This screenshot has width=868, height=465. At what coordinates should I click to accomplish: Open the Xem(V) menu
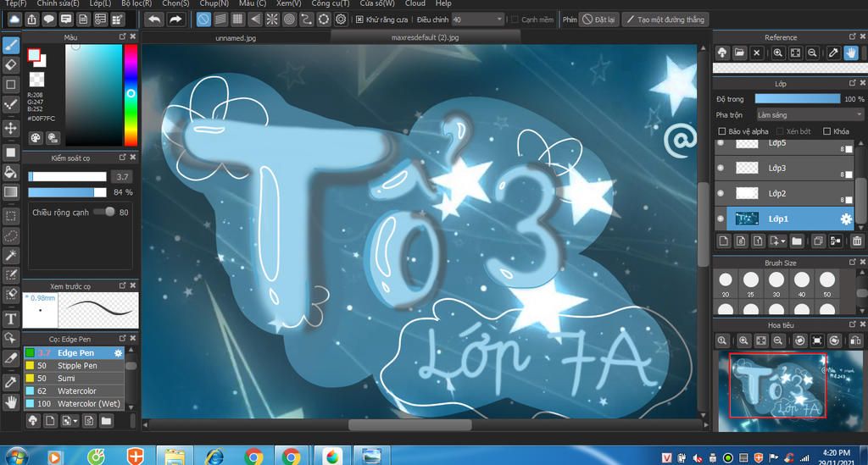pyautogui.click(x=288, y=3)
